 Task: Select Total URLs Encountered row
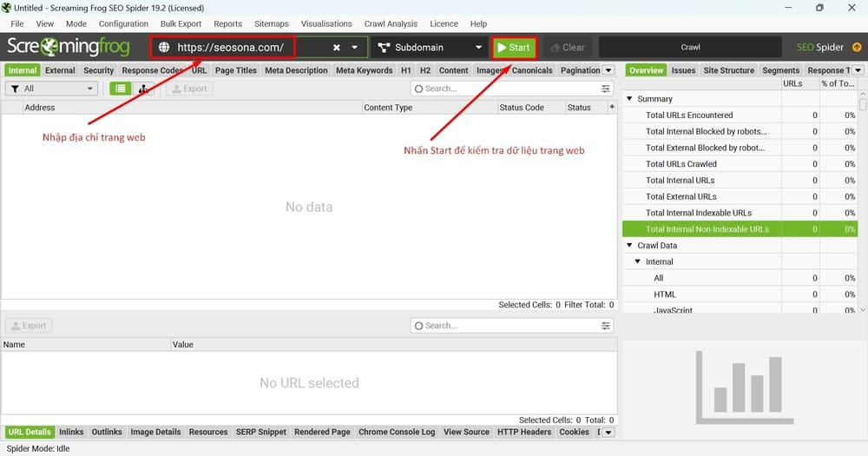740,116
